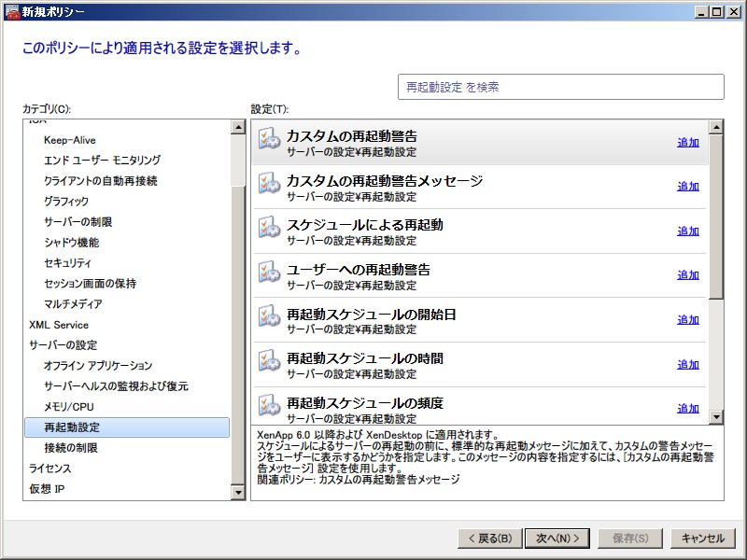Select the 接続の制限 category
This screenshot has height=560, width=747.
click(70, 448)
